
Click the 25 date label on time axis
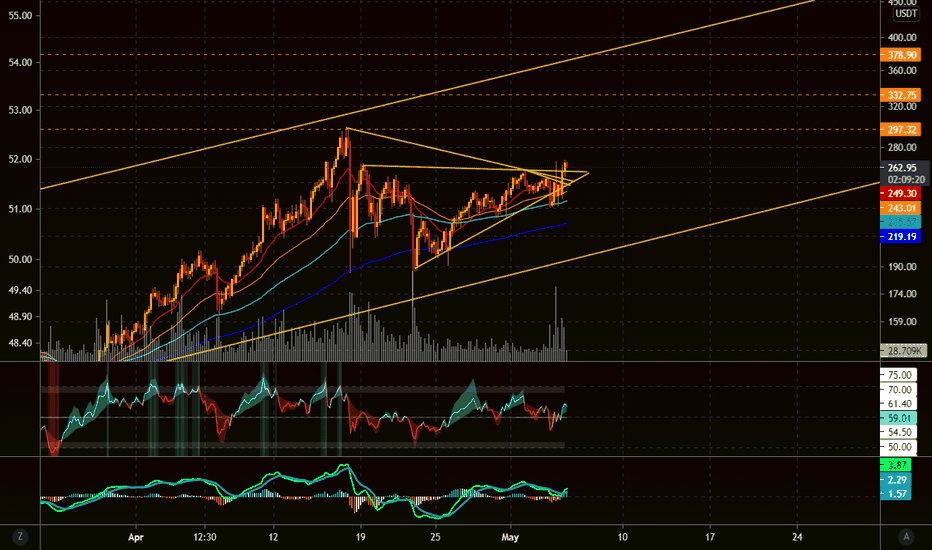click(x=435, y=537)
